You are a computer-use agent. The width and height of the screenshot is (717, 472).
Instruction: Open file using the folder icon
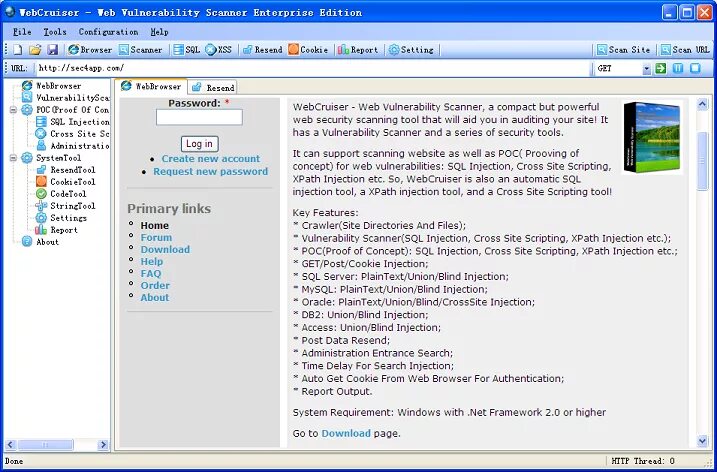click(x=35, y=50)
